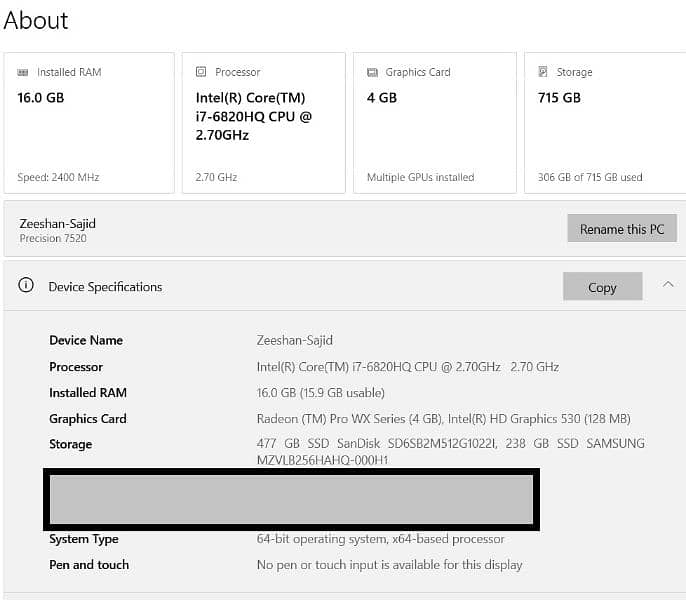
Task: Select the 16.0 GB value in RAM card
Action: [x=41, y=98]
